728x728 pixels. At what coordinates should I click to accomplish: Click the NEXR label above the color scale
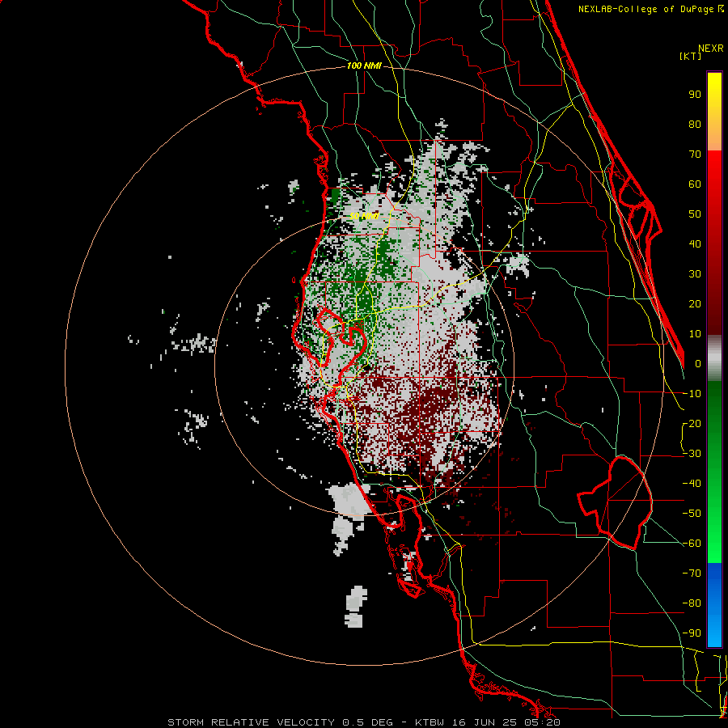click(x=711, y=49)
